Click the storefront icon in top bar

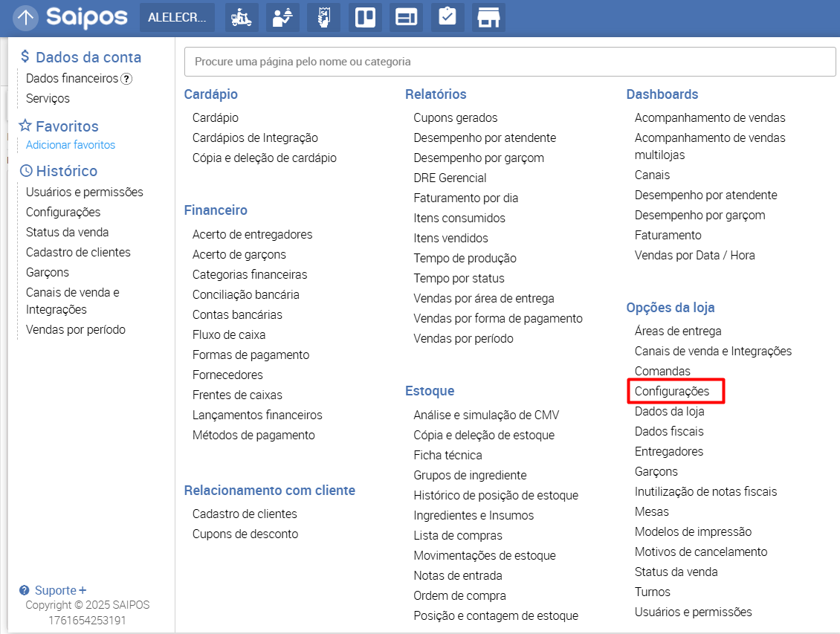tap(488, 18)
